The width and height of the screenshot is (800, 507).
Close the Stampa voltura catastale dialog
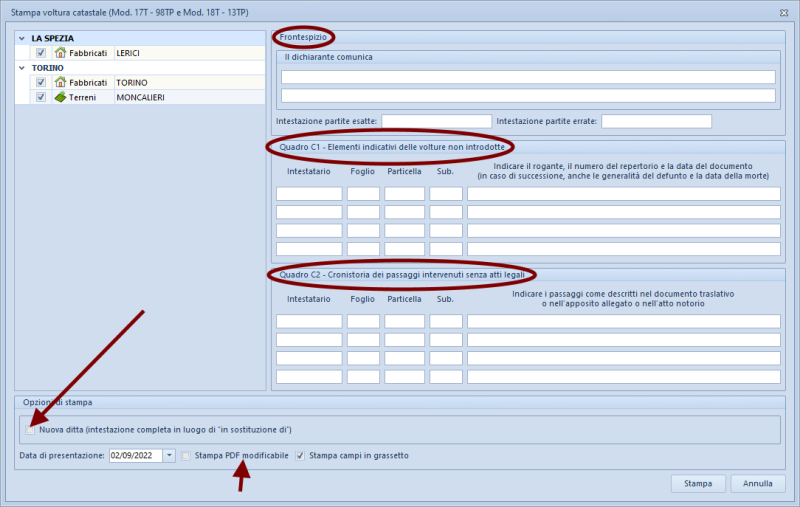(784, 13)
